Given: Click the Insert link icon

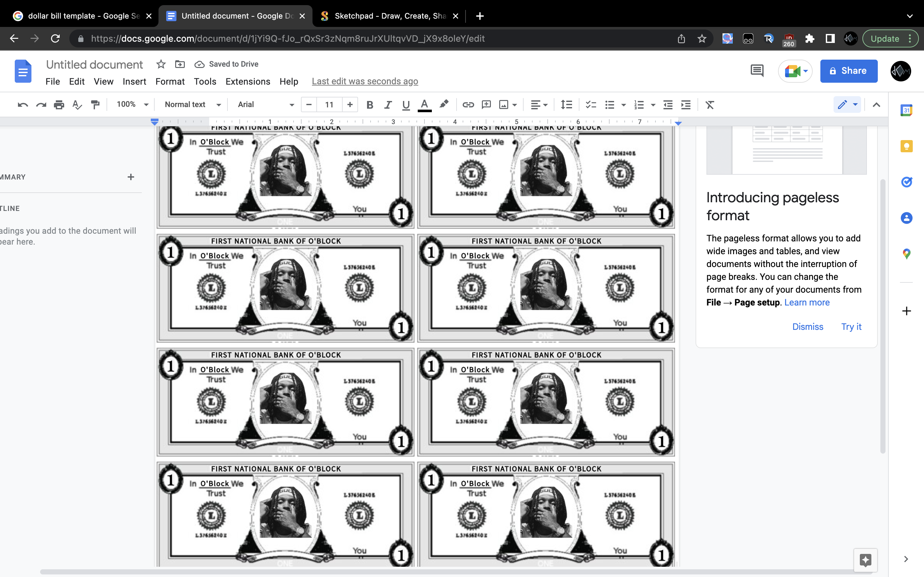Looking at the screenshot, I should (468, 105).
